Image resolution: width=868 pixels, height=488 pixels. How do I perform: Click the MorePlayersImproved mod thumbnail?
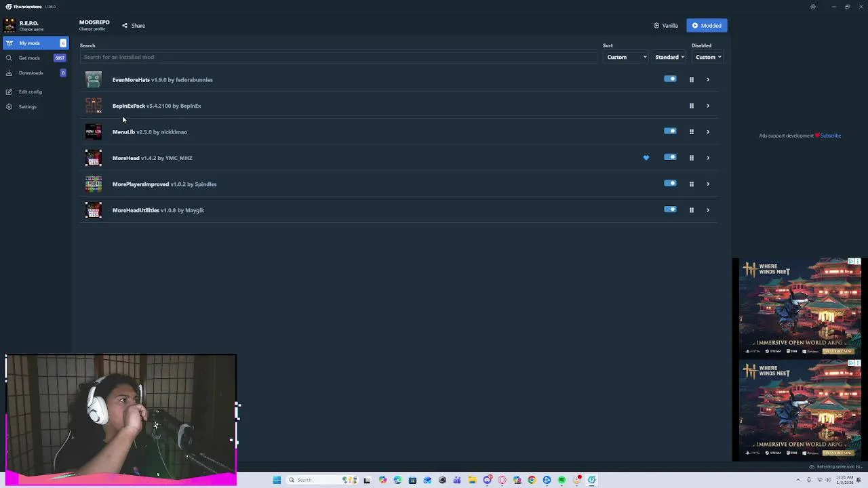[94, 184]
